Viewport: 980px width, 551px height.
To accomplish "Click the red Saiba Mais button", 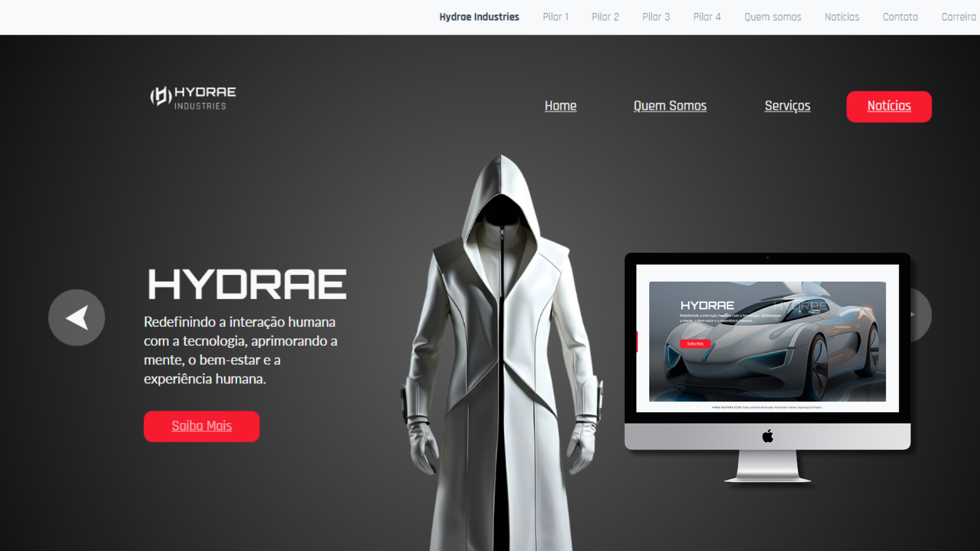I will [x=202, y=426].
